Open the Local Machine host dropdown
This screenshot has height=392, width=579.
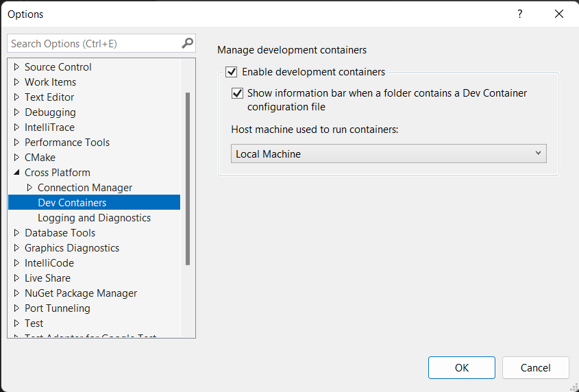[x=389, y=154]
